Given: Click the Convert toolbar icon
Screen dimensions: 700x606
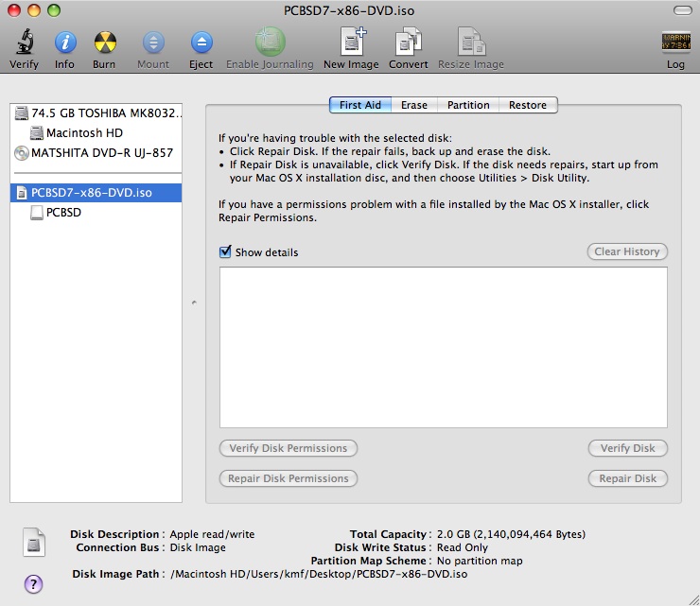Looking at the screenshot, I should coord(409,42).
